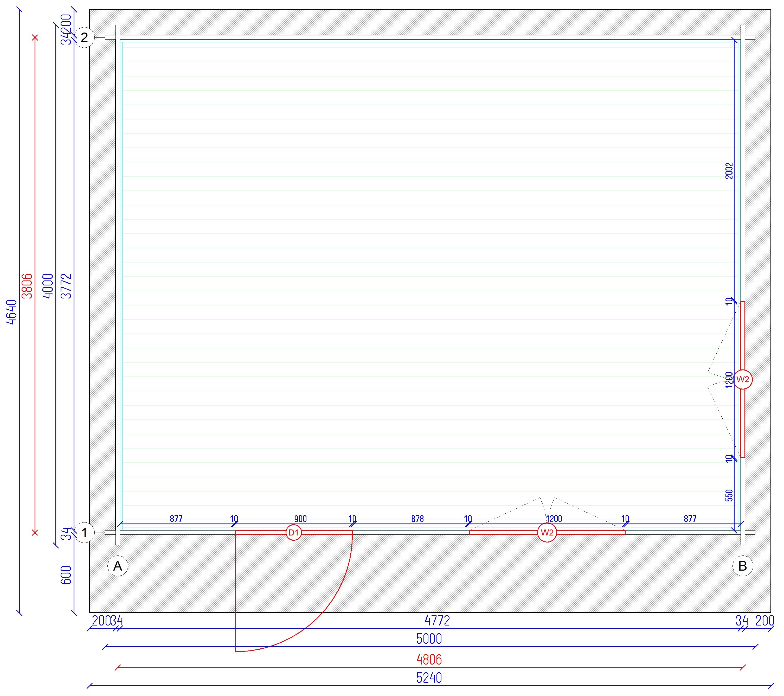The height and width of the screenshot is (696, 784).
Task: Click the 5000 horizontal dimension text
Action: 429,639
